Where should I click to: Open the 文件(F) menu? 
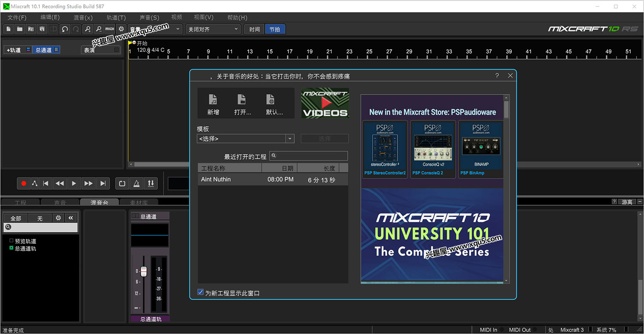coord(17,18)
